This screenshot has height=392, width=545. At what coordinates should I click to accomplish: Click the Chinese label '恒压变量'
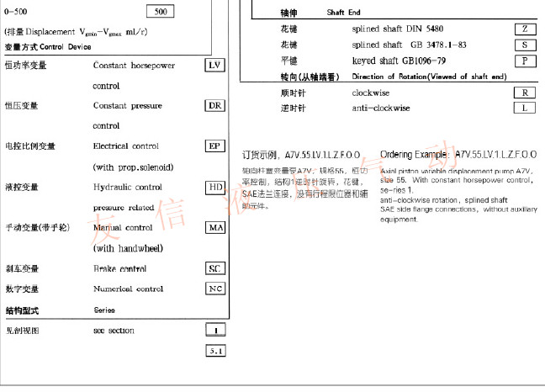point(21,106)
